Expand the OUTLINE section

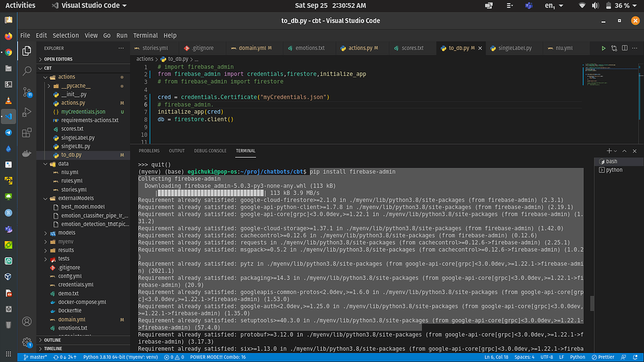tap(53, 340)
